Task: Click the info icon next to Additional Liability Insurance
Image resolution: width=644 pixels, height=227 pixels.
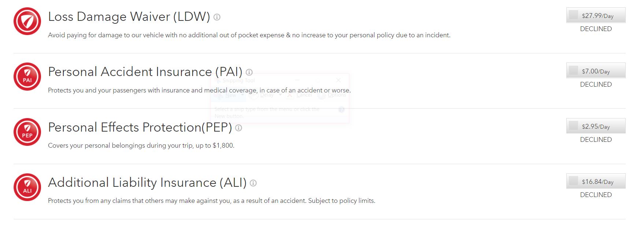Action: pyautogui.click(x=253, y=183)
